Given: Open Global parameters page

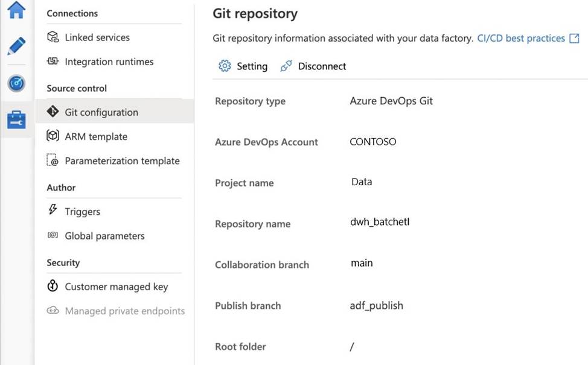Looking at the screenshot, I should click(x=104, y=236).
